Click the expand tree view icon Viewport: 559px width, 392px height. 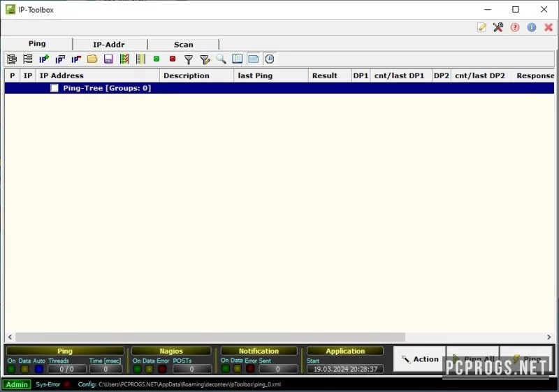(12, 59)
